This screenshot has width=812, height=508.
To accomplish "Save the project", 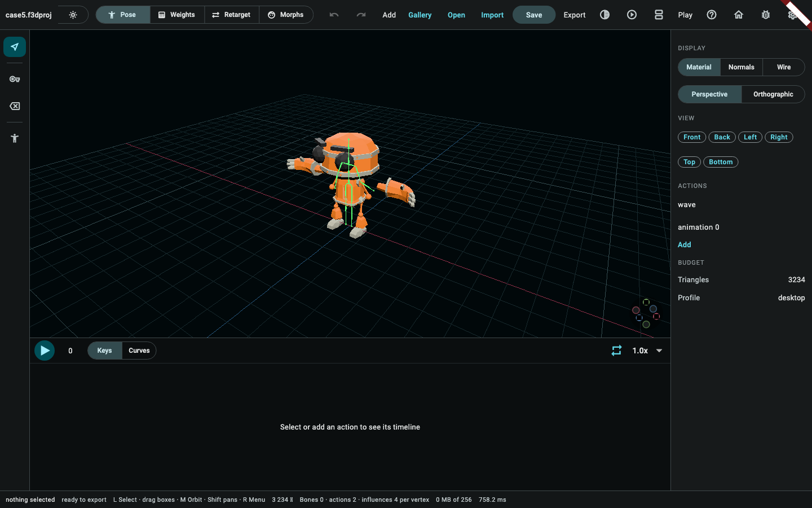I will pyautogui.click(x=534, y=15).
